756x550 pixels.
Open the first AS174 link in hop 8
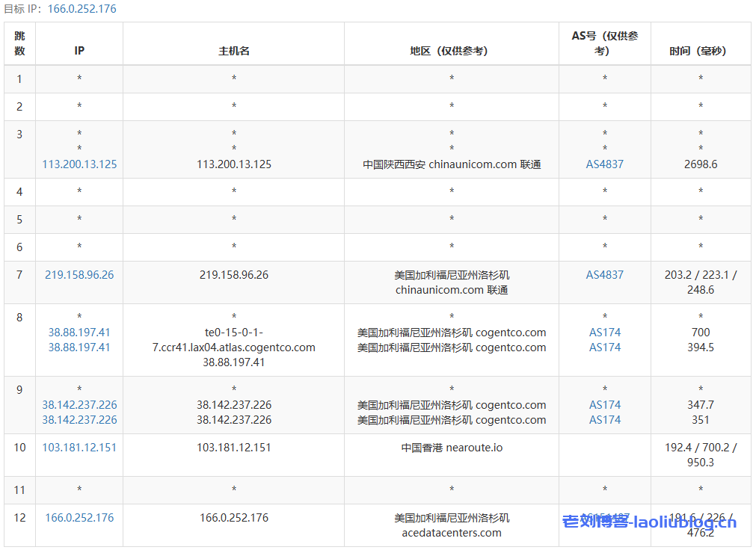(604, 333)
